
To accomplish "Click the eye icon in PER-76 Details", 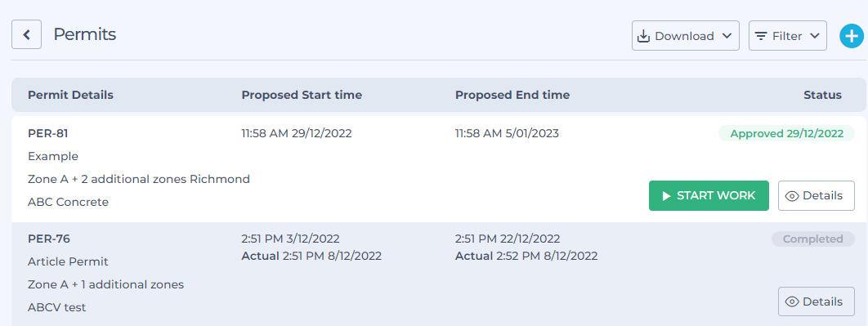I will coord(792,301).
